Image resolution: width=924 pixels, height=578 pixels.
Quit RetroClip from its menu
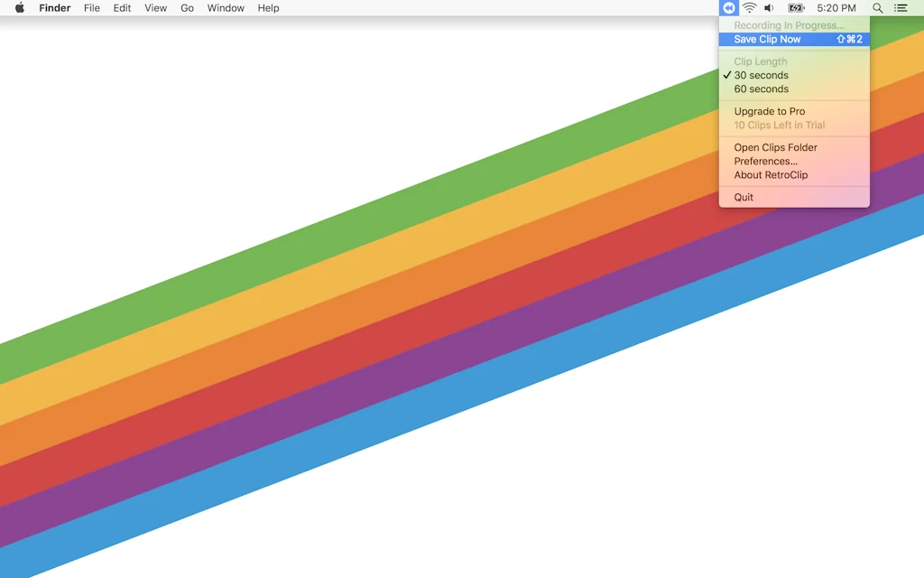(x=743, y=197)
